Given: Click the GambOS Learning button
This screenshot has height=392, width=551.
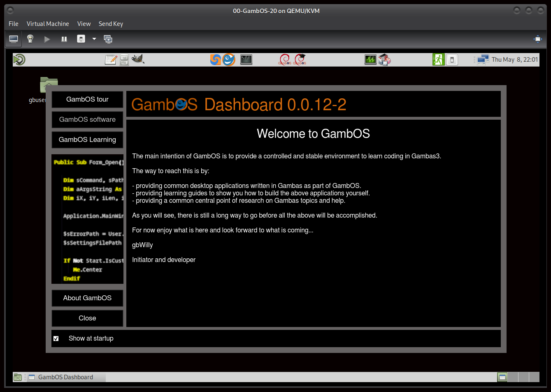Looking at the screenshot, I should click(x=87, y=140).
